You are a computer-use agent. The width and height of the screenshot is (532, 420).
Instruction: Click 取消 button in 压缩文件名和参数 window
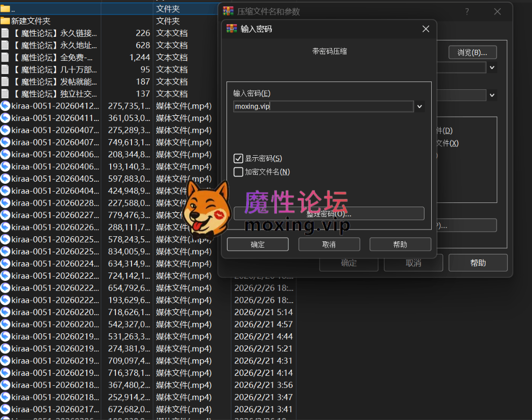point(413,264)
